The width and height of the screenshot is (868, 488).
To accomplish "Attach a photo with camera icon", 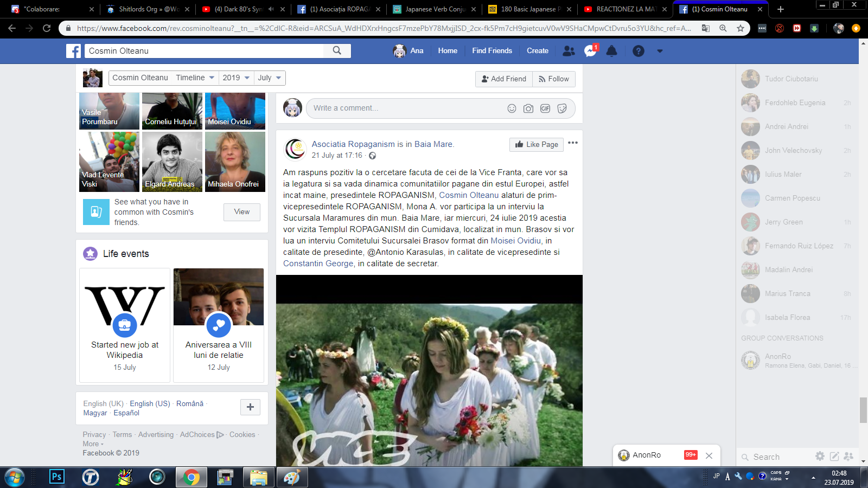I will coord(528,108).
